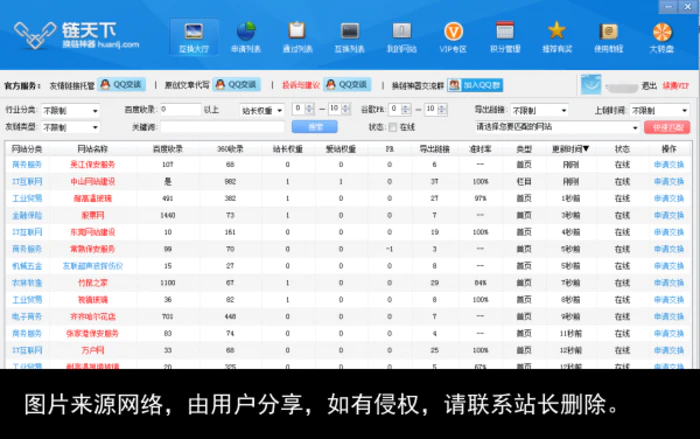This screenshot has height=439, width=700.
Task: Open site name 常熟保安服务
Action: (x=92, y=249)
